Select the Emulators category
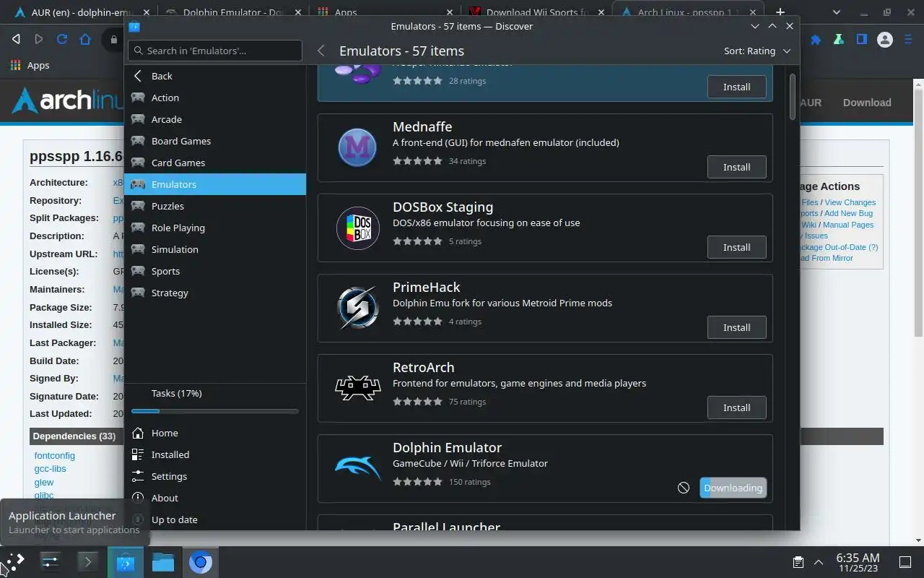This screenshot has width=924, height=578. 215,184
